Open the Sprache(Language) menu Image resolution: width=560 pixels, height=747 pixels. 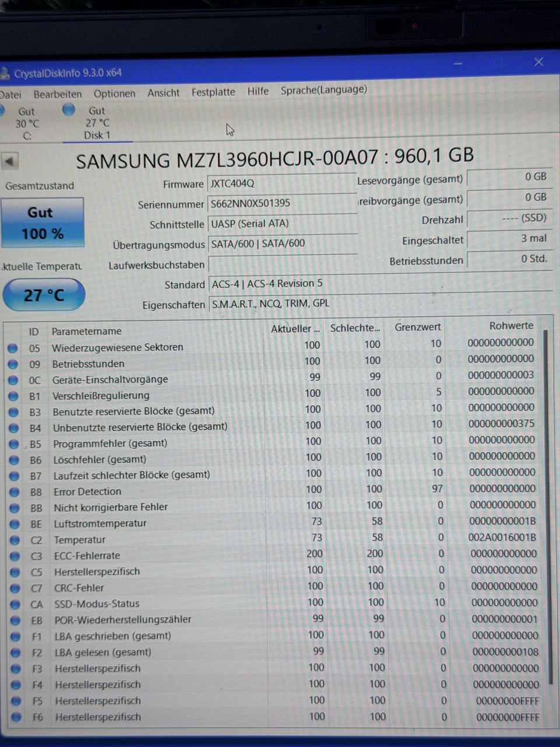[x=324, y=90]
